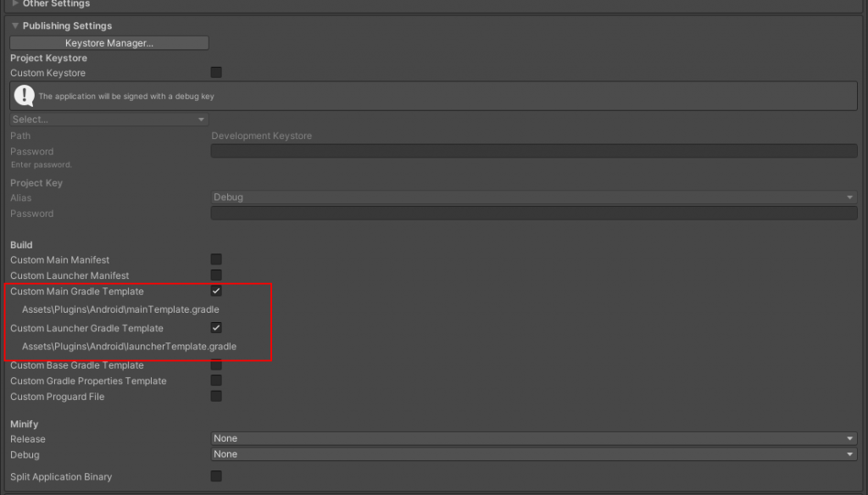Image resolution: width=868 pixels, height=495 pixels.
Task: Check Custom Base Gradle Template box
Action: [x=216, y=365]
